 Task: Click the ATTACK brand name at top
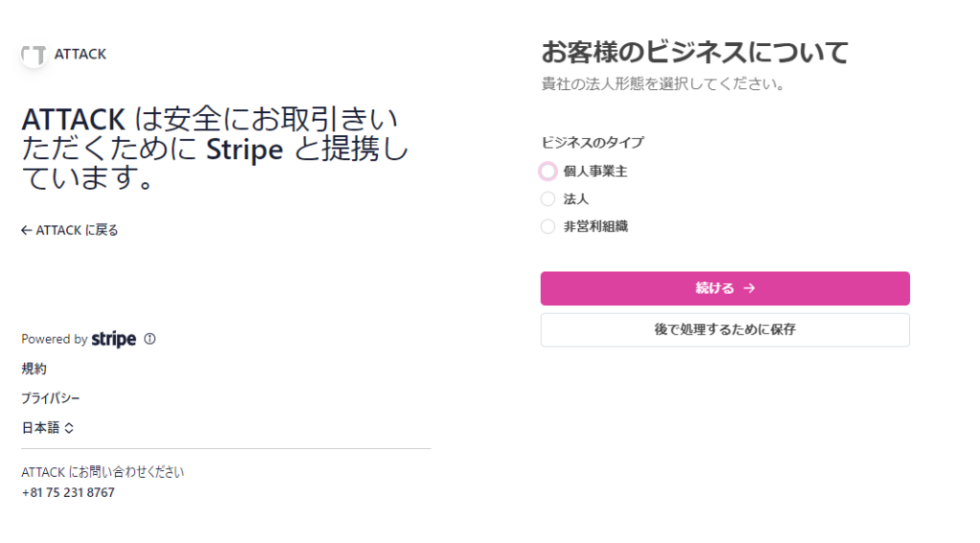[x=80, y=55]
